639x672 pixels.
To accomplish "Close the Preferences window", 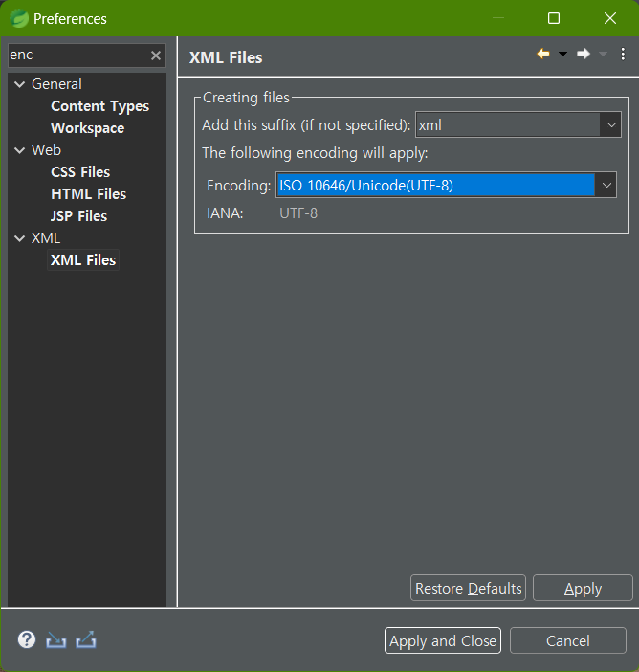I will [x=610, y=18].
